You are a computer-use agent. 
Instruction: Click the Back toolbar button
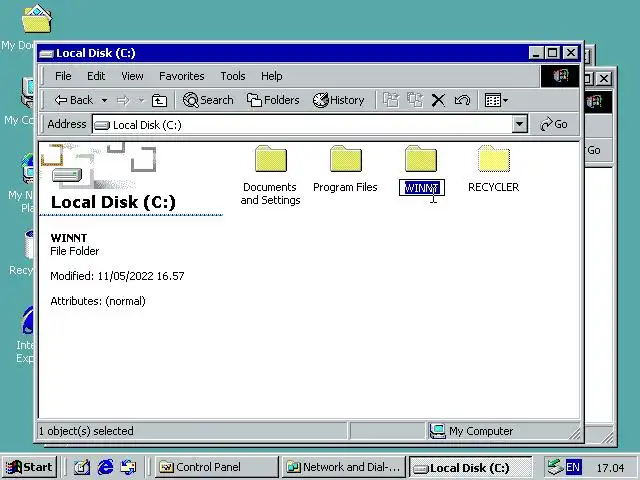(73, 100)
